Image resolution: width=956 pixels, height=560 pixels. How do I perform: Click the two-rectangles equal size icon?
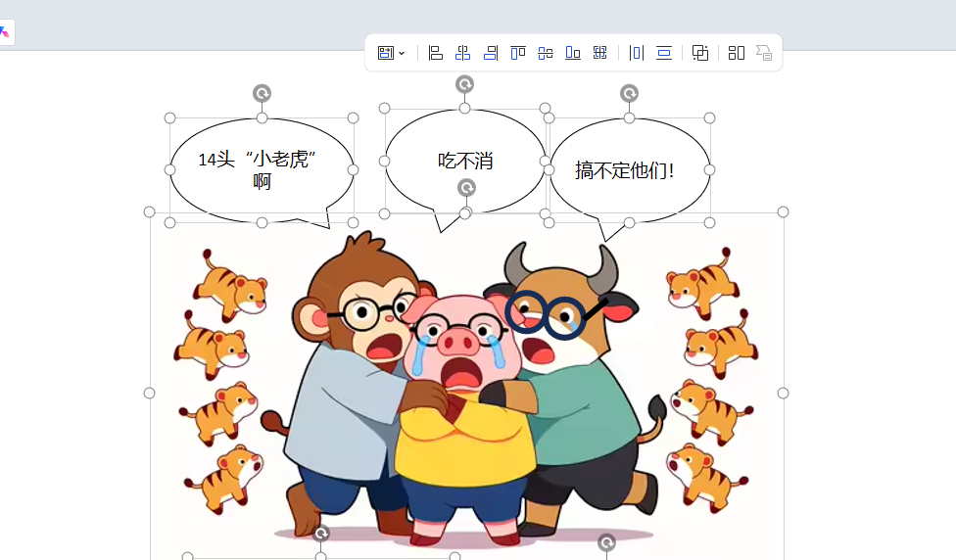click(x=737, y=53)
